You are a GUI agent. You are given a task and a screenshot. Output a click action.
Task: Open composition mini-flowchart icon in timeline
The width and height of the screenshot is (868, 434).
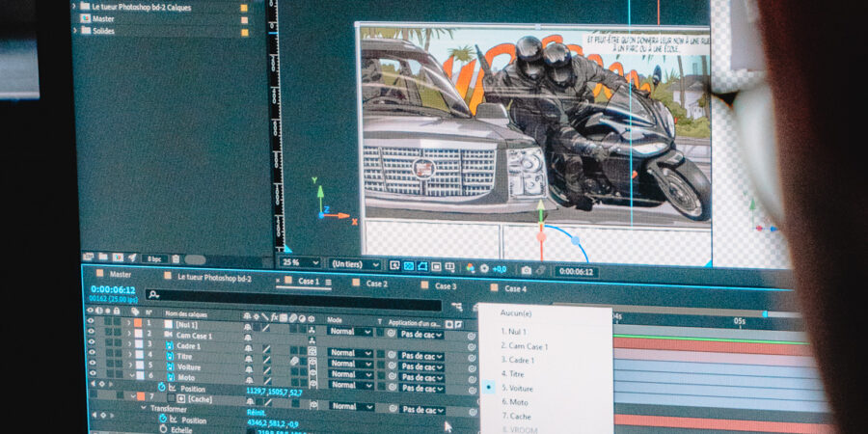click(x=456, y=306)
